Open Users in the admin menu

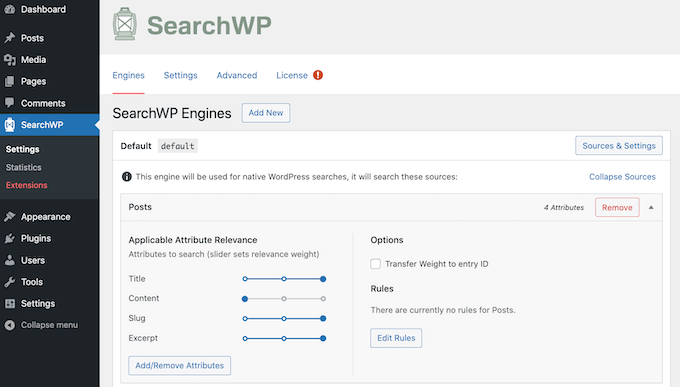[33, 260]
